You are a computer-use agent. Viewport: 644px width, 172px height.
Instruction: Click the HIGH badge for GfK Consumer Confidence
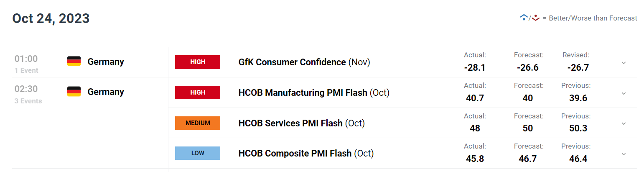[x=198, y=62]
